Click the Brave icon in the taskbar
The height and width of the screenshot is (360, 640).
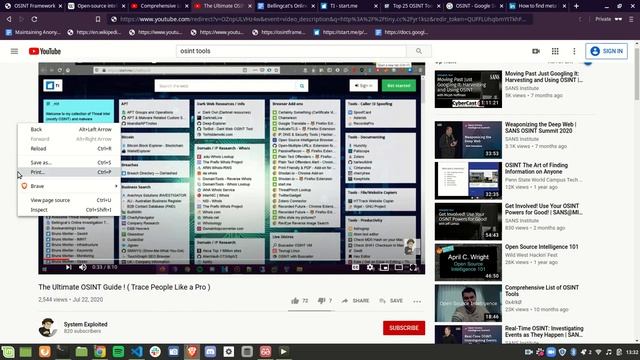pyautogui.click(x=192, y=352)
